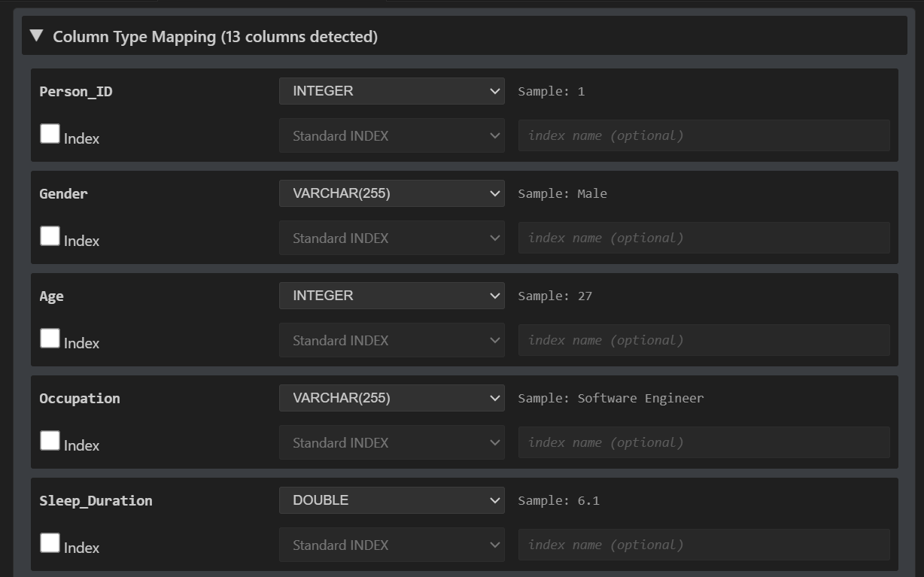Open Standard INDEX dropdown for Person_ID

(x=391, y=136)
